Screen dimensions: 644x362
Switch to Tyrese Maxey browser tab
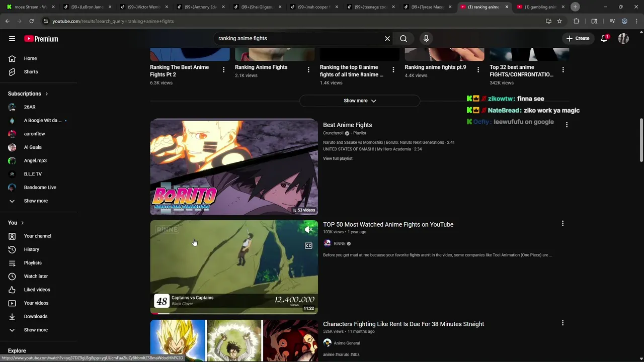pos(427,7)
